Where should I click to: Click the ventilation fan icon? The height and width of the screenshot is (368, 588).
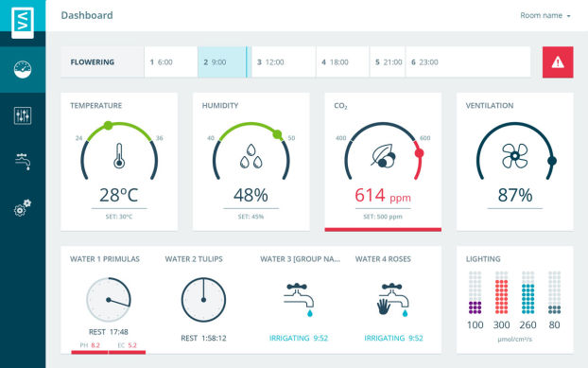click(515, 156)
